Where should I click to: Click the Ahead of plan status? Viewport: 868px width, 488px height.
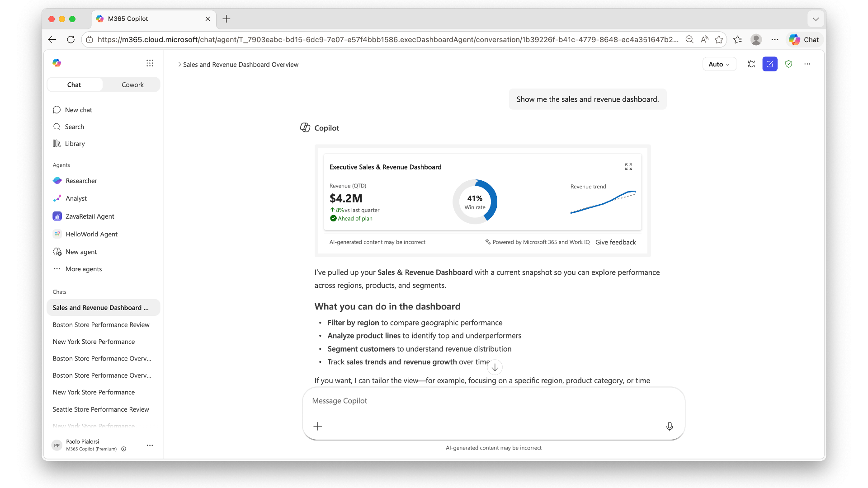point(351,219)
